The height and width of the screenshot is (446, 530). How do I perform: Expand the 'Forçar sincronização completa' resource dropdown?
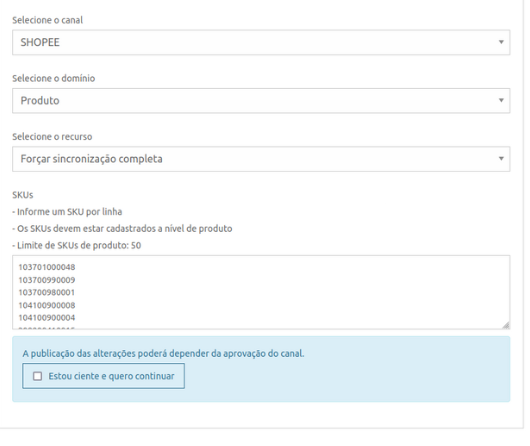coord(261,159)
